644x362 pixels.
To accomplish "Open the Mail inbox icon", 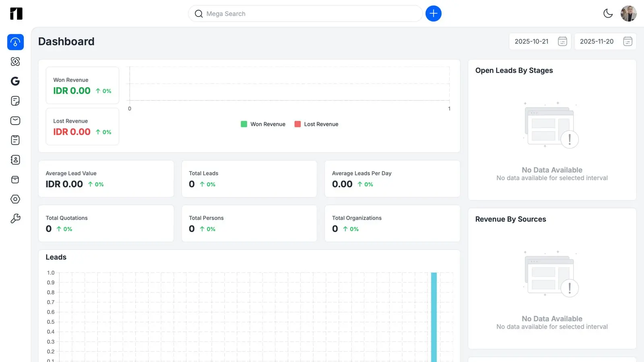I will point(15,120).
